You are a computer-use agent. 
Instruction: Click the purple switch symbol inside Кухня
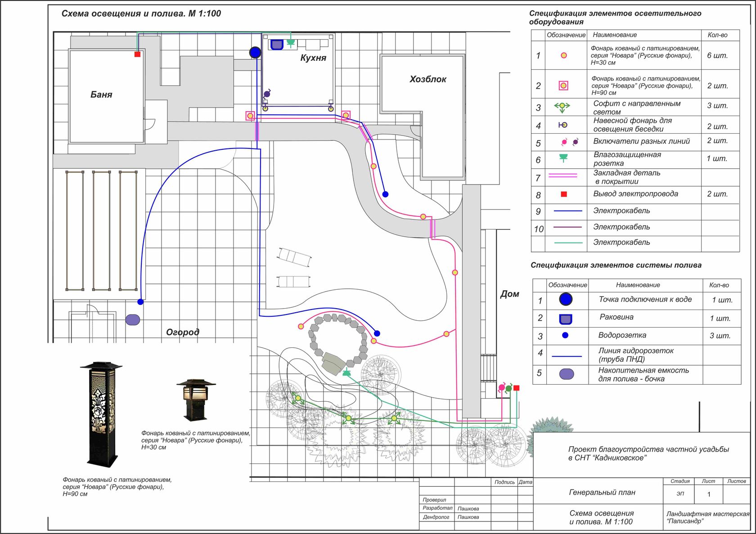click(266, 94)
